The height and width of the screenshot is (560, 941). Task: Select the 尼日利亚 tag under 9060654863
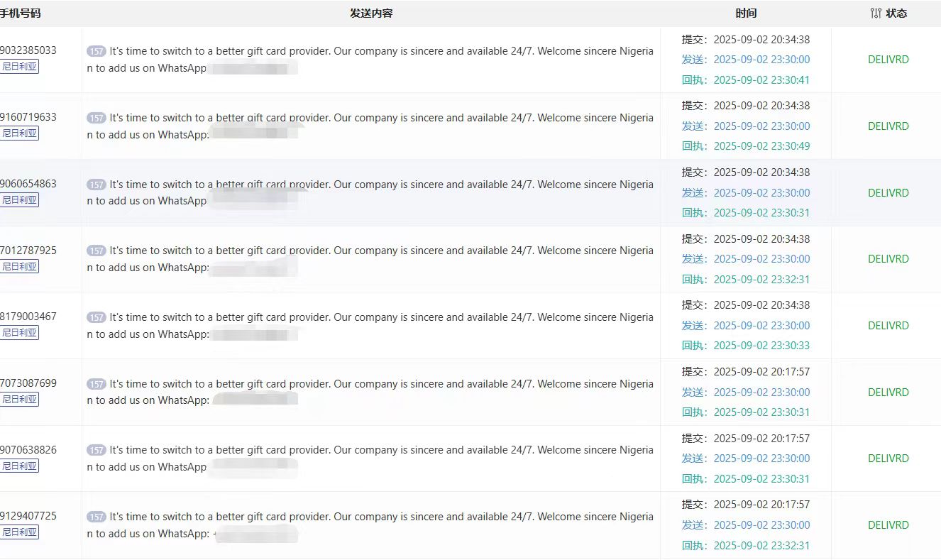(20, 199)
